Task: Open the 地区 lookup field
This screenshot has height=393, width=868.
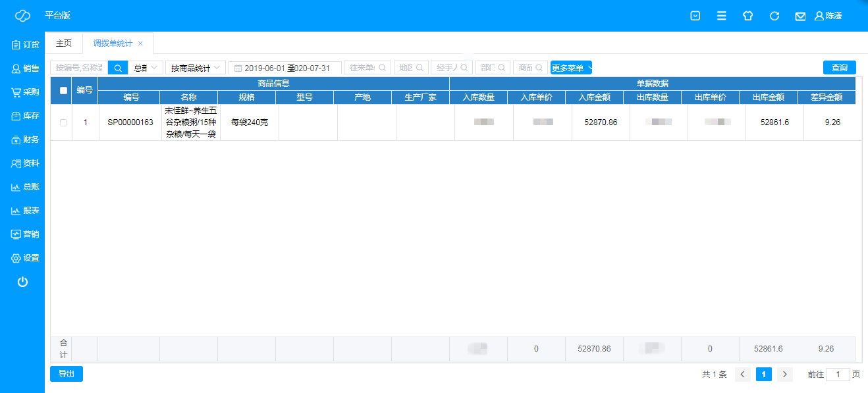Action: coord(411,68)
